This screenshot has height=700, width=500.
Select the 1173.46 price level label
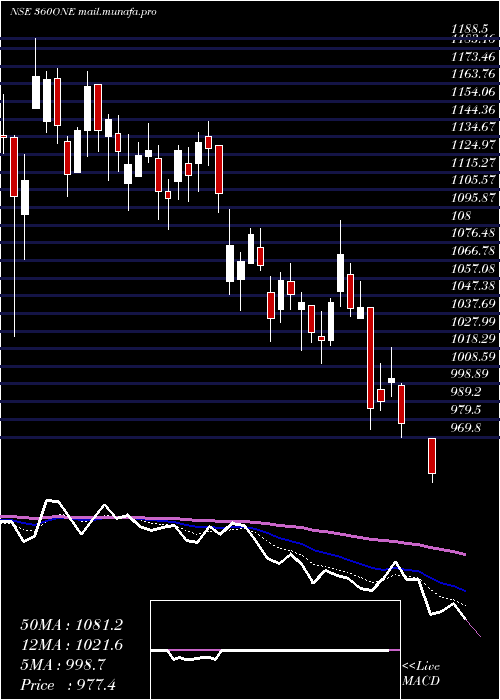pos(473,57)
